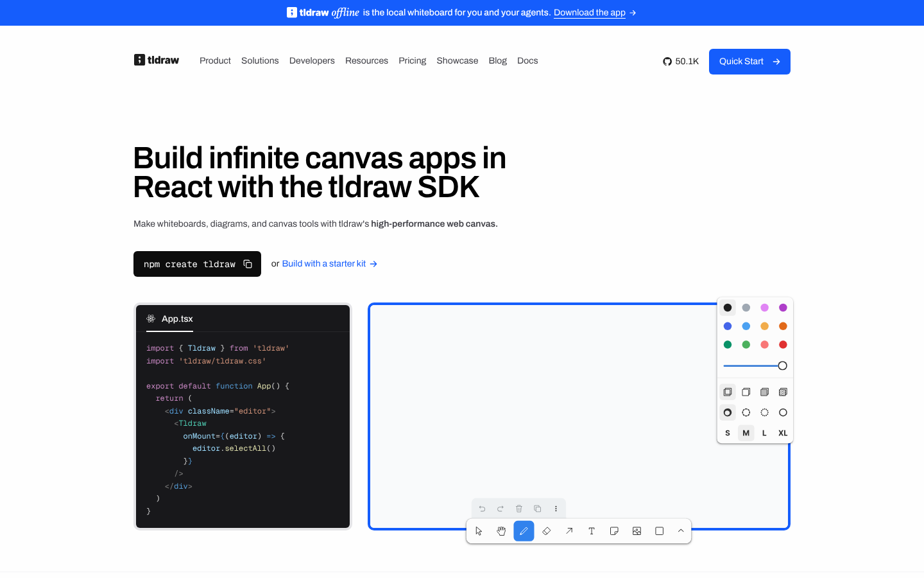Screen dimensions: 924x578
Task: Go to the Pricing page
Action: tap(413, 61)
